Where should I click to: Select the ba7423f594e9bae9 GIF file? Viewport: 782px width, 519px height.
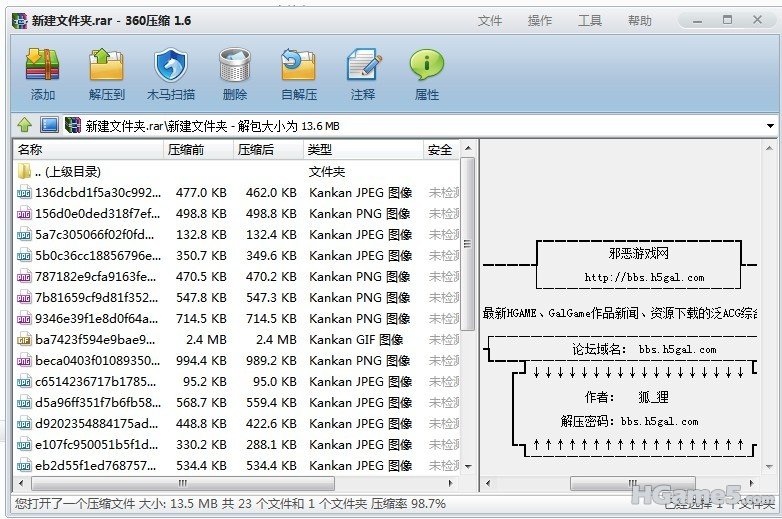96,340
